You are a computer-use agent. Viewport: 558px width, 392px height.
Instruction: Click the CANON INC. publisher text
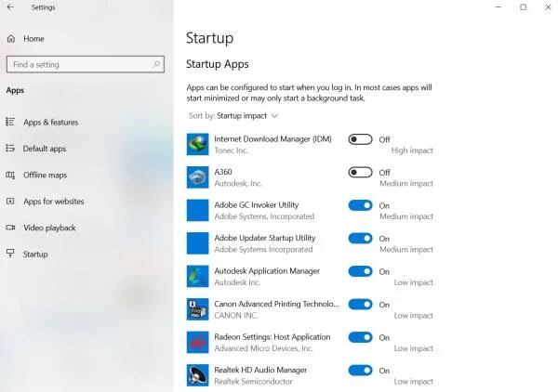point(236,315)
